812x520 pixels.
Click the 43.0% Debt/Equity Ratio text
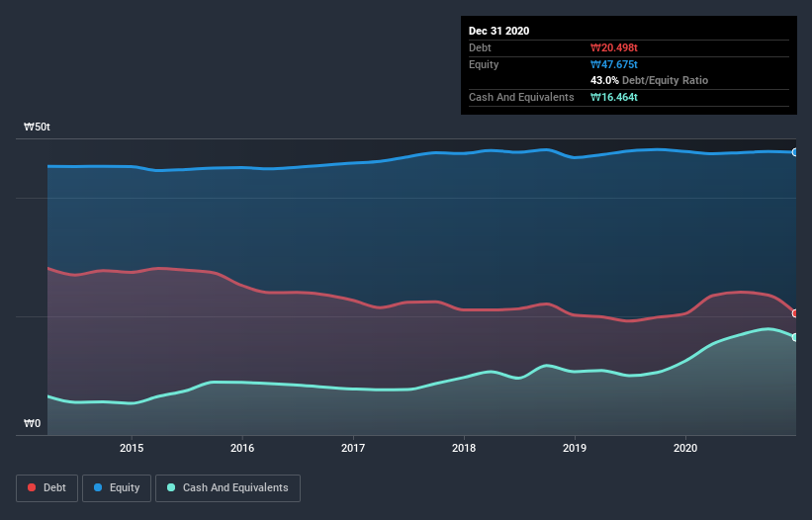click(650, 80)
